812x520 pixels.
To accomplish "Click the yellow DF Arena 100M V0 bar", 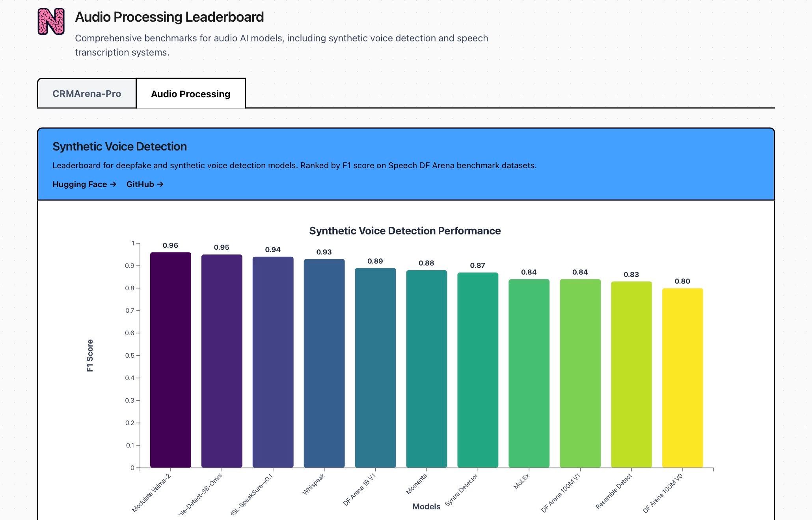I will pos(683,378).
